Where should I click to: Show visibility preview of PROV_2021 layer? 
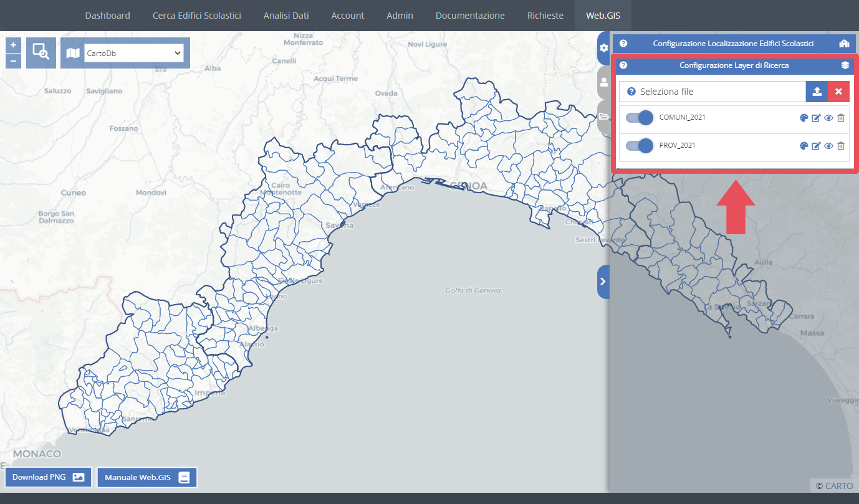[828, 146]
